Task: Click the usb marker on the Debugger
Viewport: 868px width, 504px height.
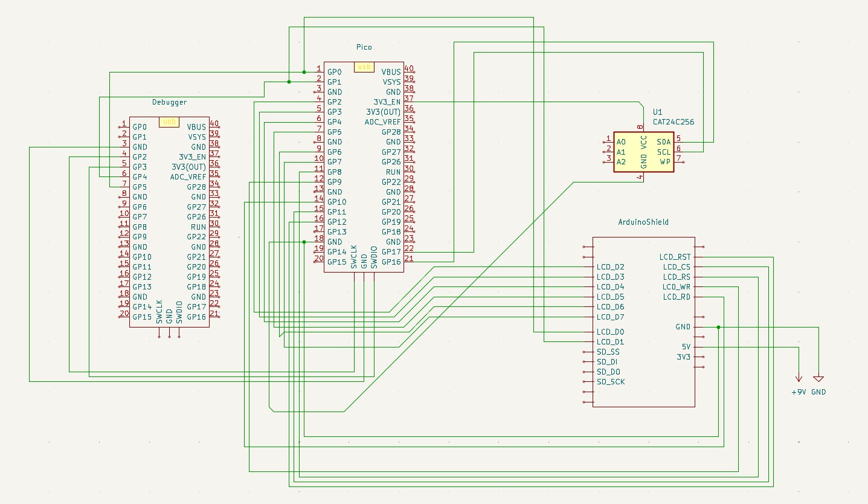Action: [170, 122]
